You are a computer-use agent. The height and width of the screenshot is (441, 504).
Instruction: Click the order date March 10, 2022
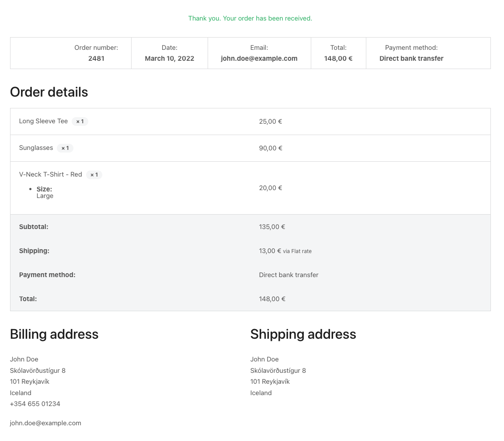169,59
